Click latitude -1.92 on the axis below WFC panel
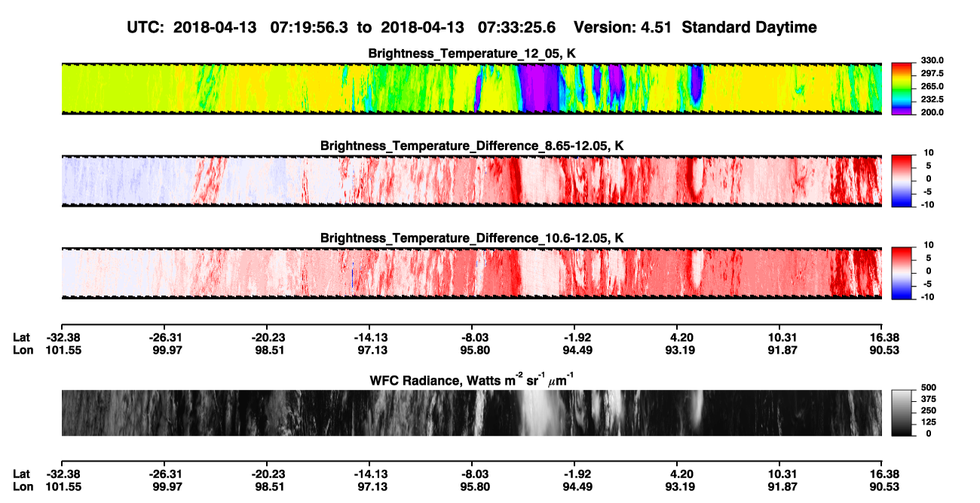 [x=575, y=474]
